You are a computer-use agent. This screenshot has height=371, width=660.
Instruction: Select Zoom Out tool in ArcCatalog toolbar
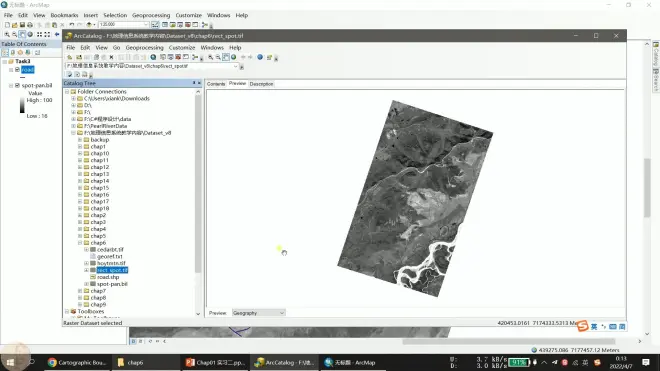(x=218, y=57)
